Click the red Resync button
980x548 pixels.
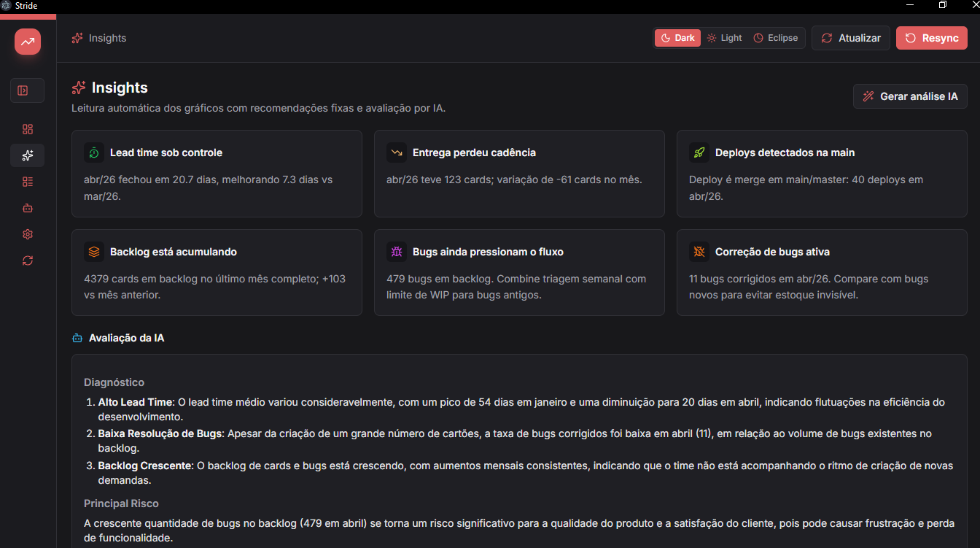pos(932,38)
